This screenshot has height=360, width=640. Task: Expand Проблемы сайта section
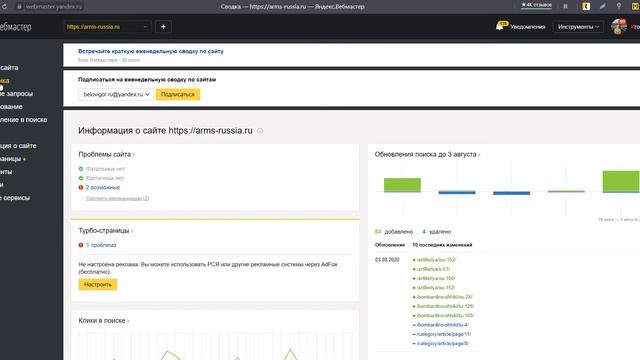pos(107,154)
